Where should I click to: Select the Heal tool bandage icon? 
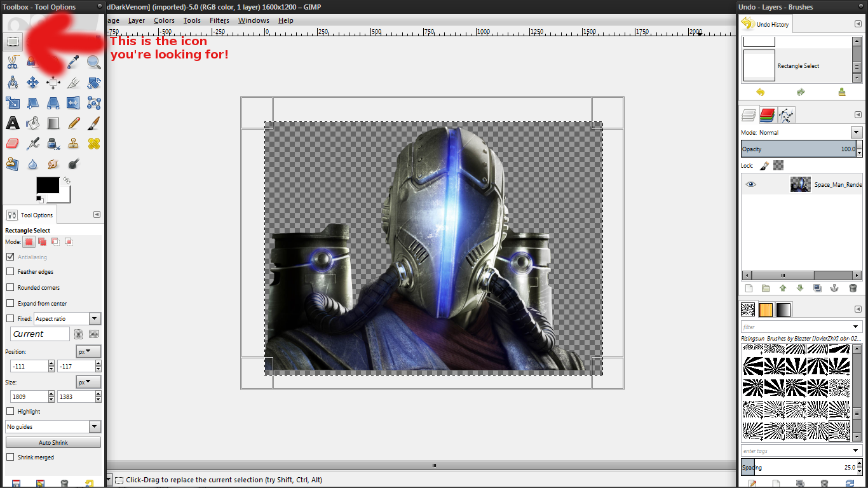(94, 144)
